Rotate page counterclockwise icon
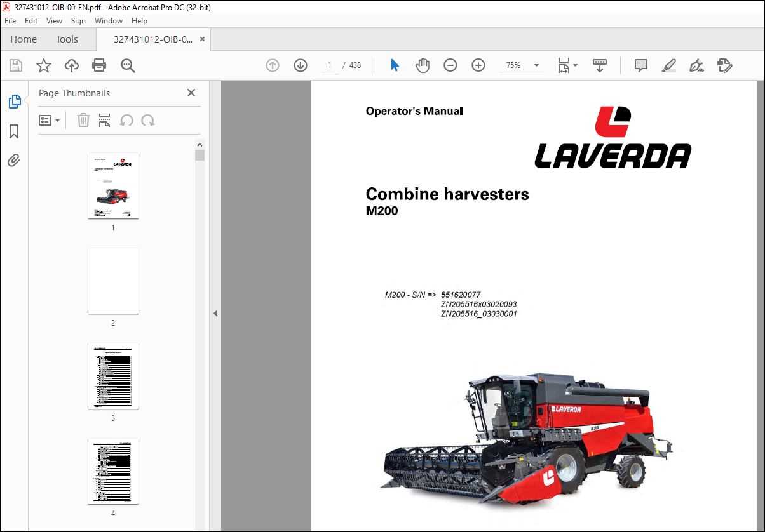This screenshot has width=765, height=532. (x=126, y=120)
